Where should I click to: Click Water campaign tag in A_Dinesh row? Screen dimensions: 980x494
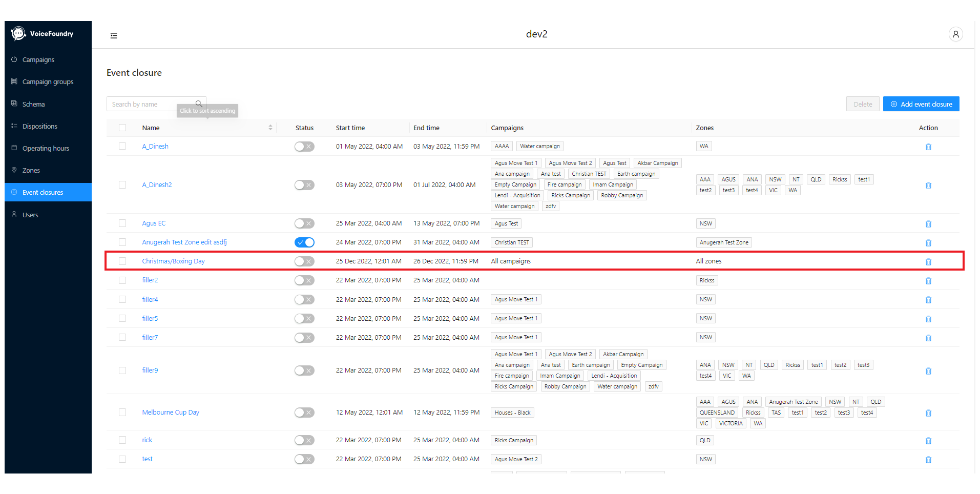point(540,146)
